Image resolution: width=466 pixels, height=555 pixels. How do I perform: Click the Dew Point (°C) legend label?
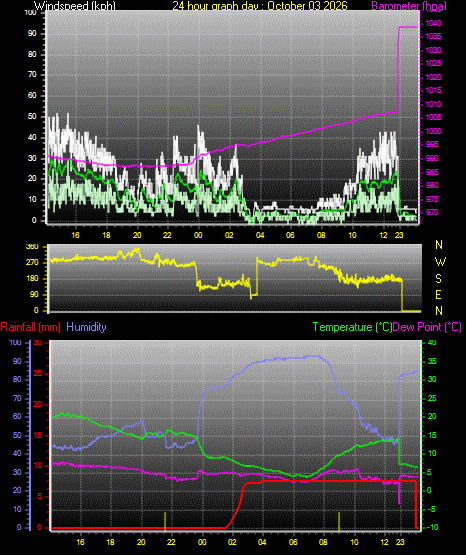[x=427, y=327]
